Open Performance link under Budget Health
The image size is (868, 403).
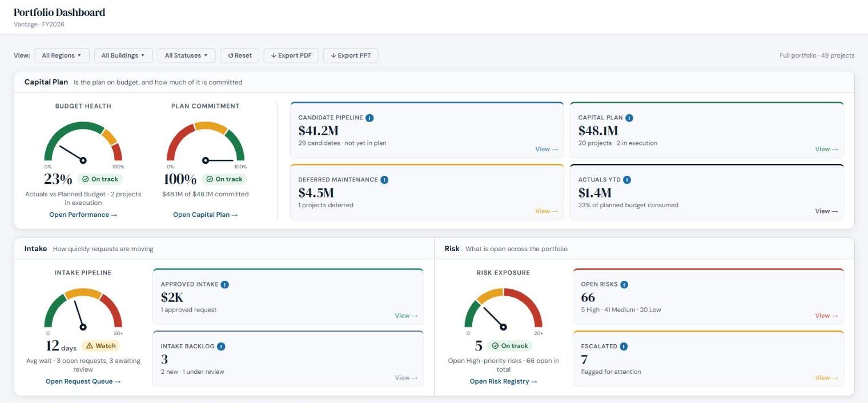click(83, 215)
